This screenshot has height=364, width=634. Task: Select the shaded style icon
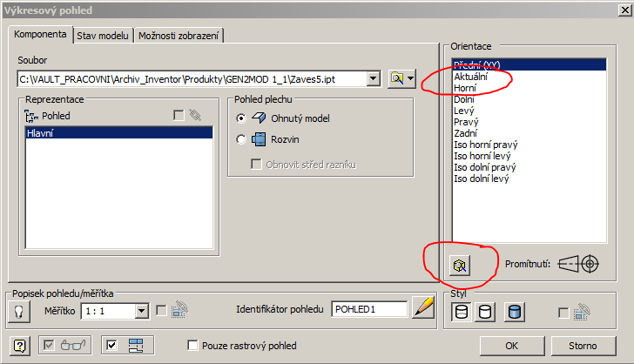click(514, 312)
